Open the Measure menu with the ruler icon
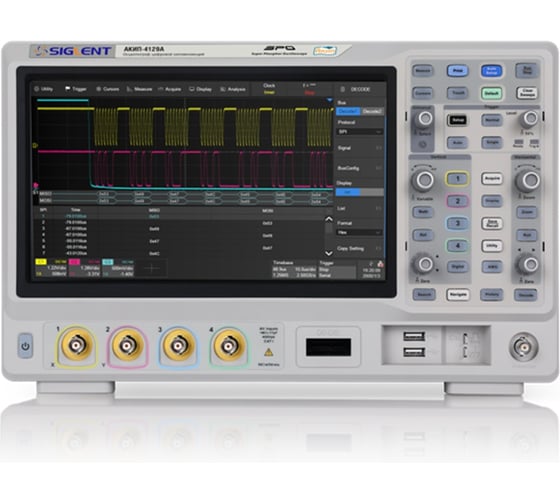 140,89
